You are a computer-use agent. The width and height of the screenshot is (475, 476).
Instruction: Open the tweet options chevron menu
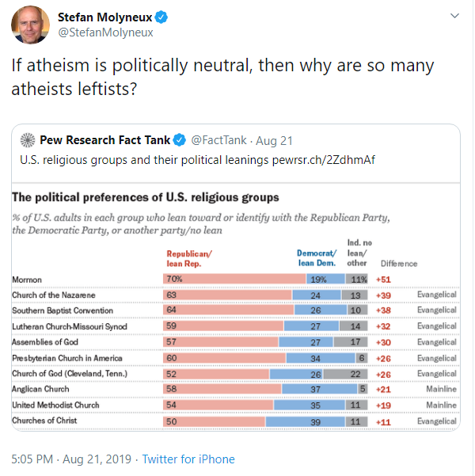tap(454, 16)
